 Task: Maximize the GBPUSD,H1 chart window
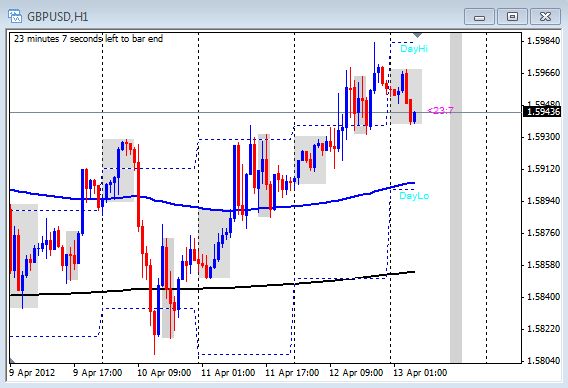512,17
